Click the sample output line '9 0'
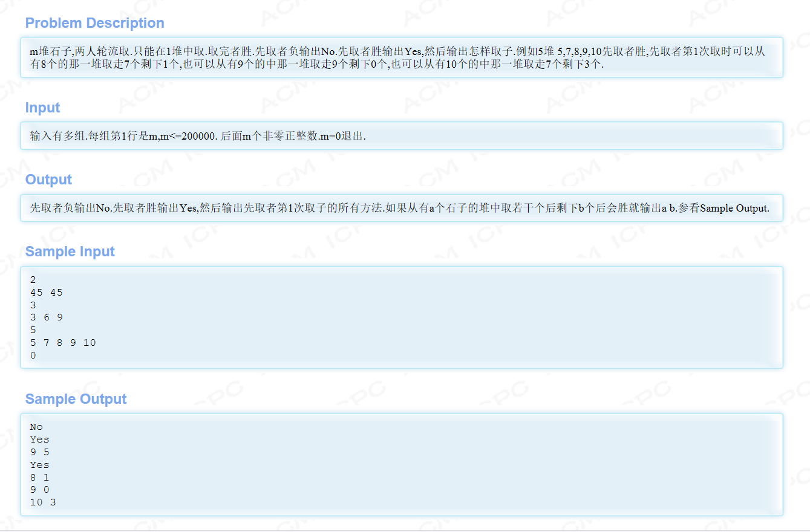 (39, 490)
